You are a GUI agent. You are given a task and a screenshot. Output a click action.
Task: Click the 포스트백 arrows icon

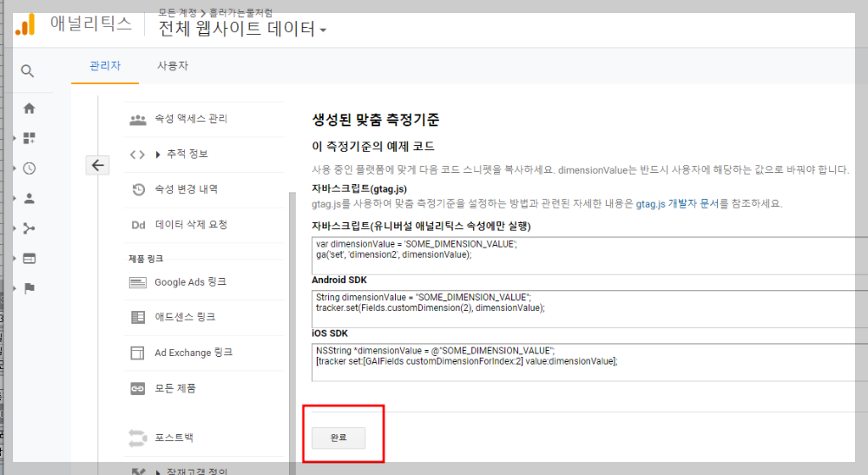138,438
